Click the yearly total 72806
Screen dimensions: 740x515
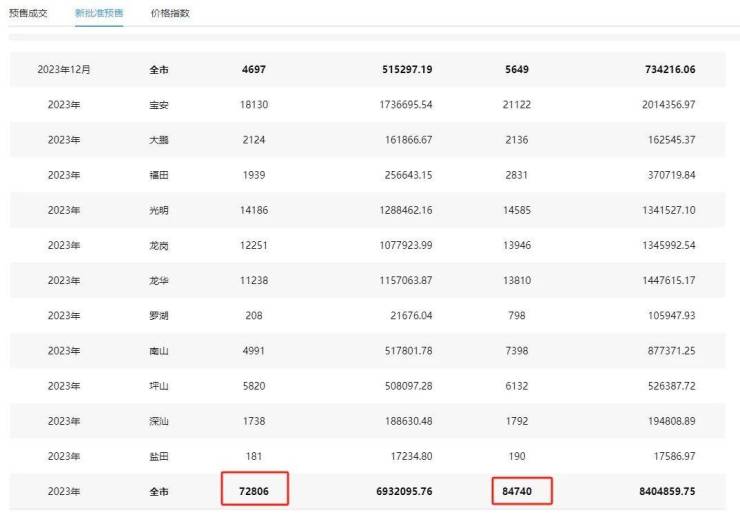(254, 491)
